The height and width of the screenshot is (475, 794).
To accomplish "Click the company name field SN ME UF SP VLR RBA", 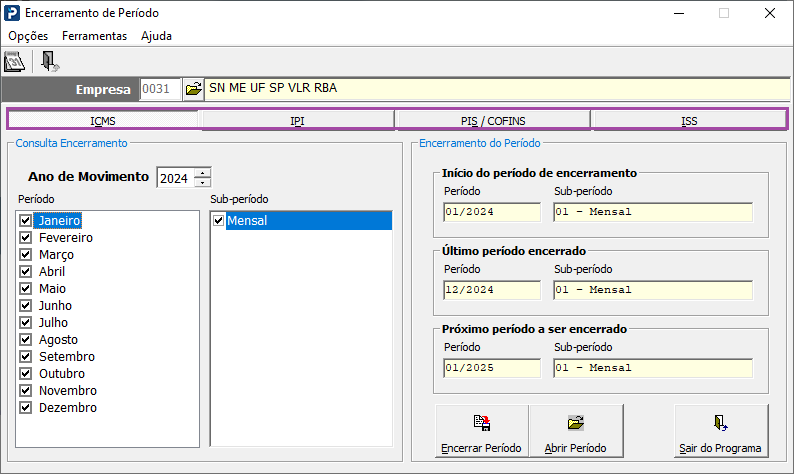I will (497, 89).
